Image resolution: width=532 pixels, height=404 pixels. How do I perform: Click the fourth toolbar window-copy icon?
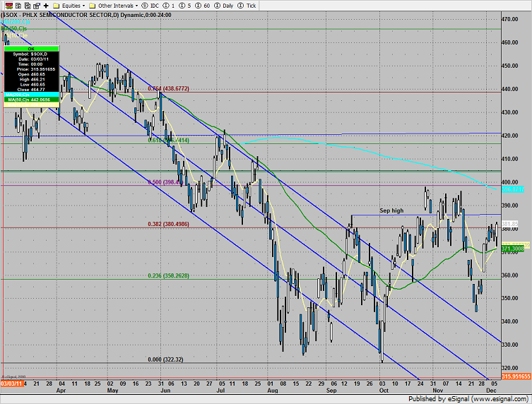37,6
